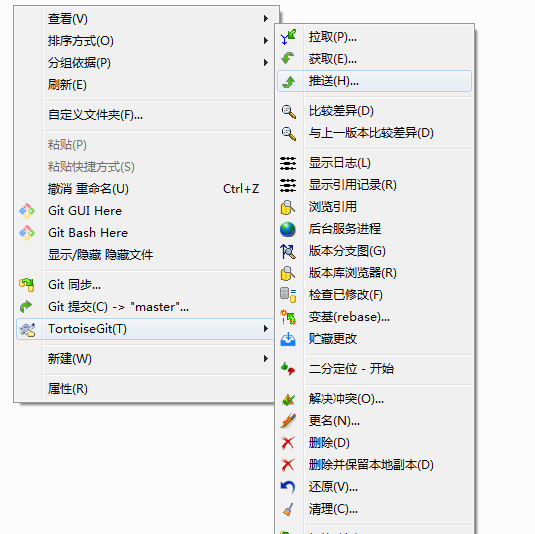The height and width of the screenshot is (534, 535).
Task: Click the Git Bash Here diamond icon
Action: point(27,233)
